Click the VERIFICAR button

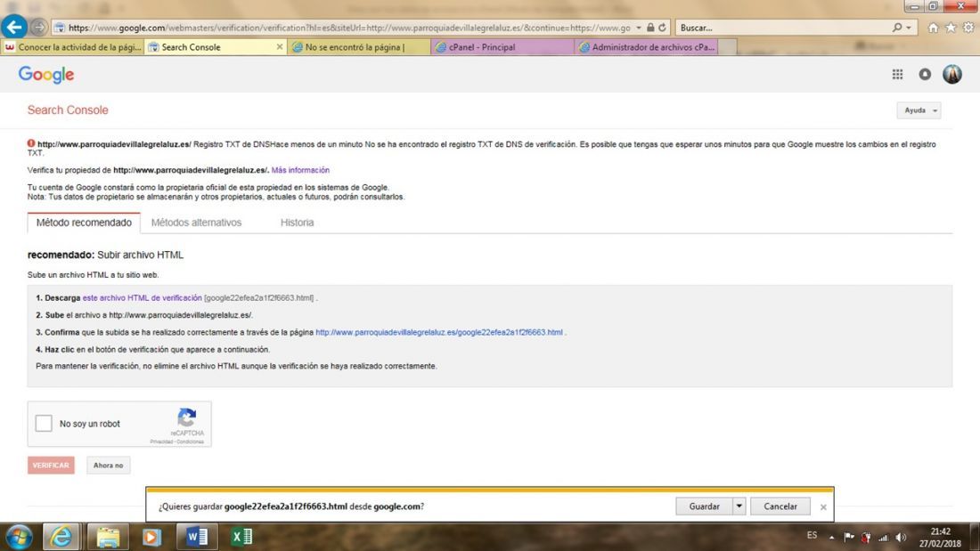(51, 466)
